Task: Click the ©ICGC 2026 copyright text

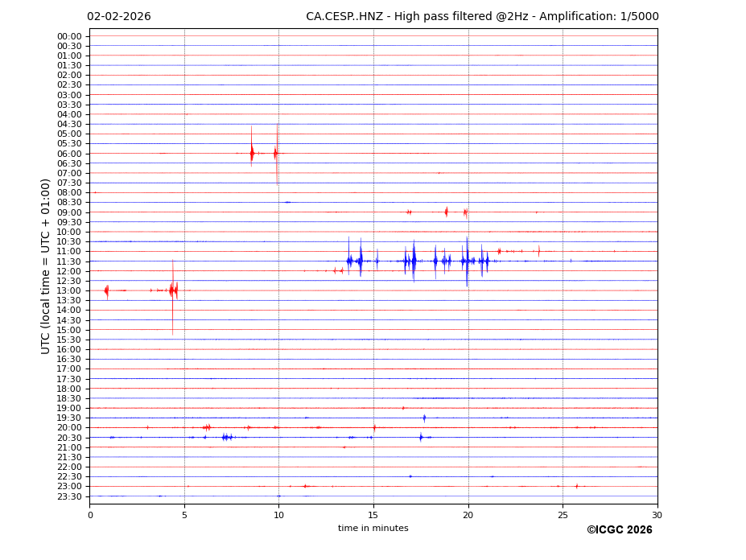Action: 619,529
